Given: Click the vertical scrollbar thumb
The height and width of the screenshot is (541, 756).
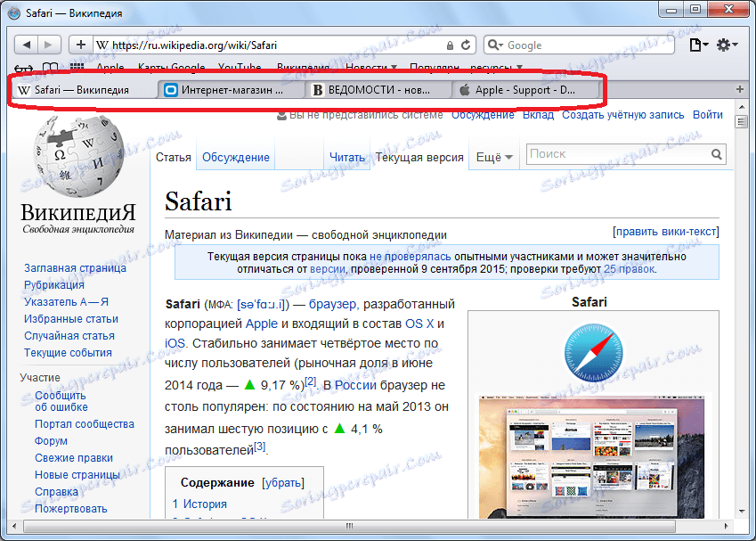Looking at the screenshot, I should (742, 121).
